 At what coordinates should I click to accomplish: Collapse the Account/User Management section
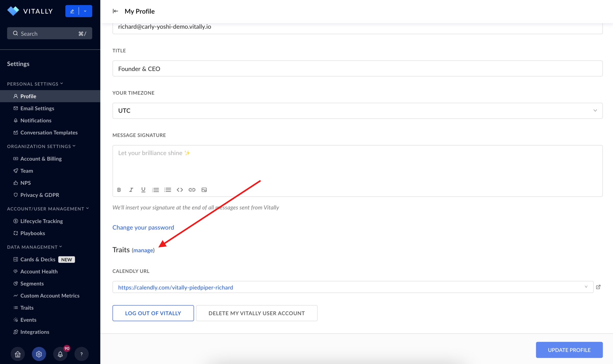point(48,209)
